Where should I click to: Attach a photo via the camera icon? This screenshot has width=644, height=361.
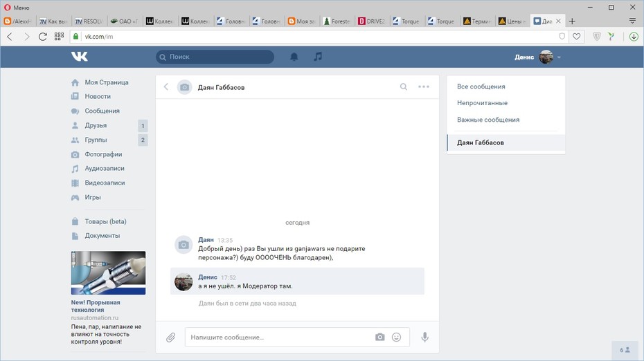380,337
